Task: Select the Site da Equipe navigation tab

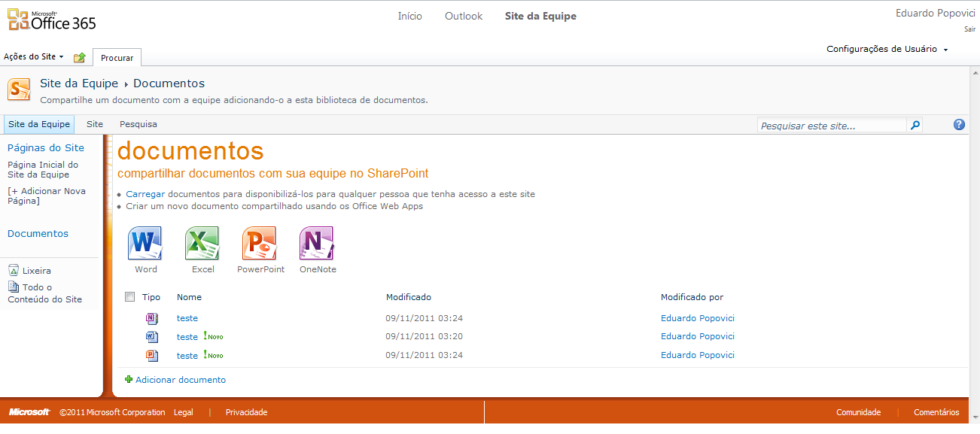Action: [x=39, y=124]
